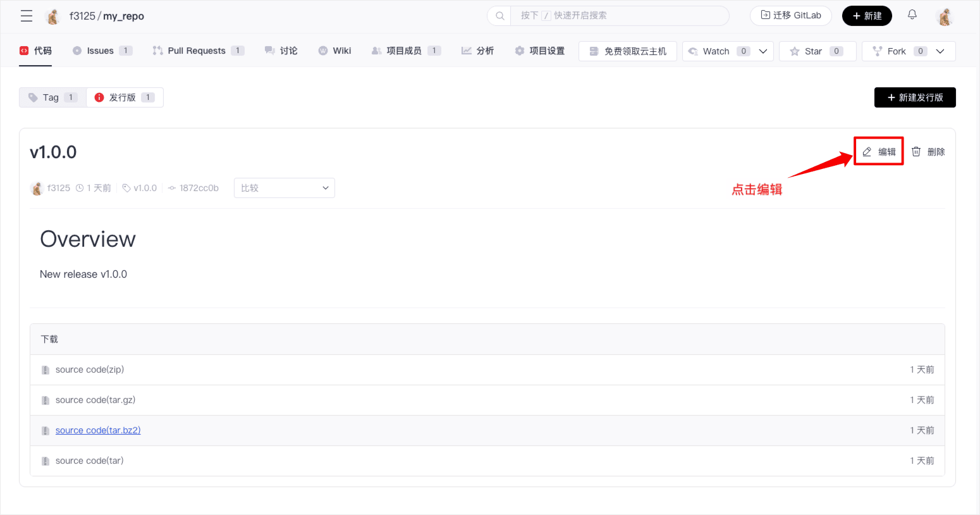
Task: Click the Star button
Action: 817,51
